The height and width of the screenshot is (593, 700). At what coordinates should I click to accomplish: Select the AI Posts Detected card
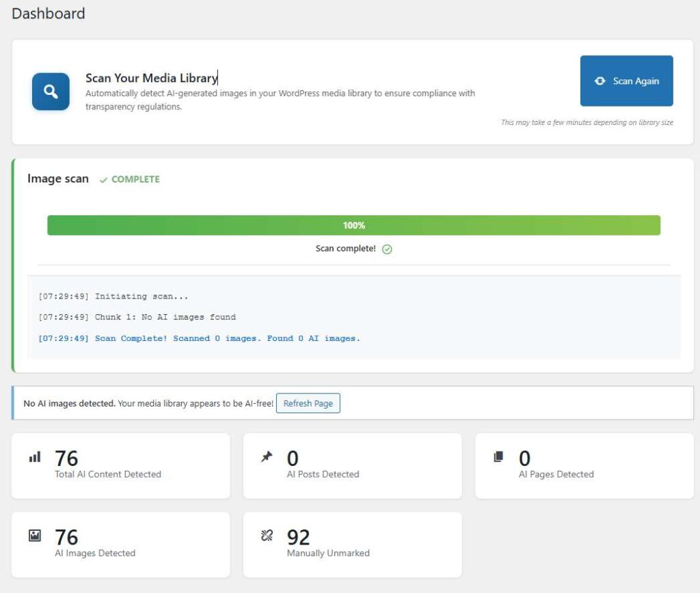[352, 466]
